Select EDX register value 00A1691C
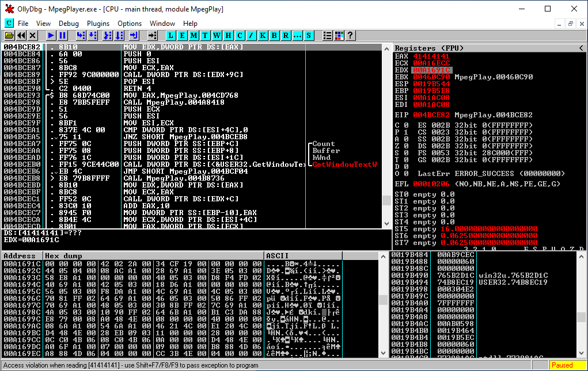The image size is (588, 371). coord(431,70)
